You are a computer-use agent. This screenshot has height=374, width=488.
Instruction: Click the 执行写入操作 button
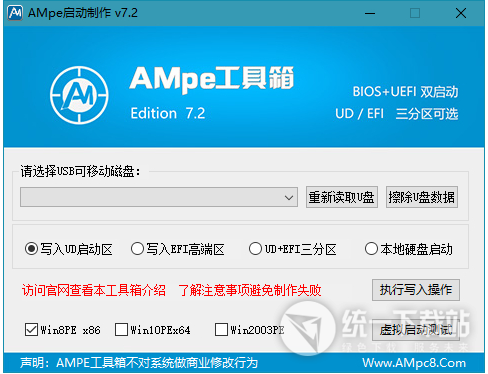pyautogui.click(x=416, y=290)
